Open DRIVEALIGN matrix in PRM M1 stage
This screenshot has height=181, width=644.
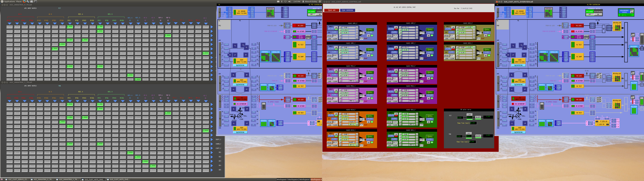point(617,26)
